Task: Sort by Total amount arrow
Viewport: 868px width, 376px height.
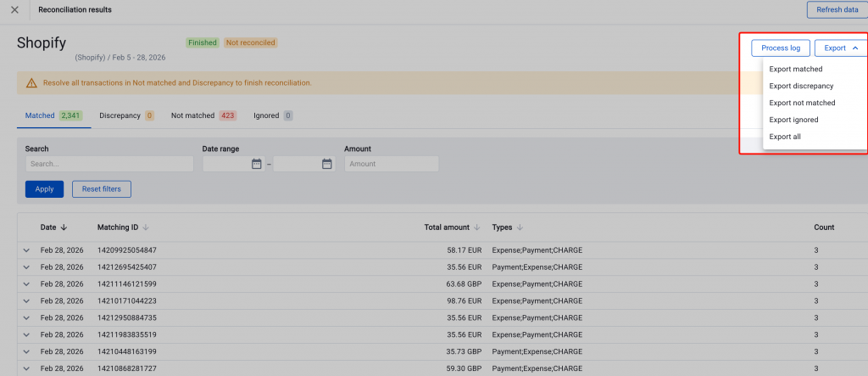Action: (476, 227)
